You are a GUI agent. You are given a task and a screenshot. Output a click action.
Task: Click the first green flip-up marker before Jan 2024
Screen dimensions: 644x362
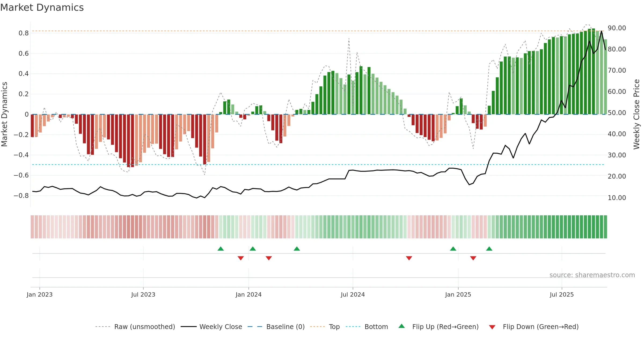221,249
